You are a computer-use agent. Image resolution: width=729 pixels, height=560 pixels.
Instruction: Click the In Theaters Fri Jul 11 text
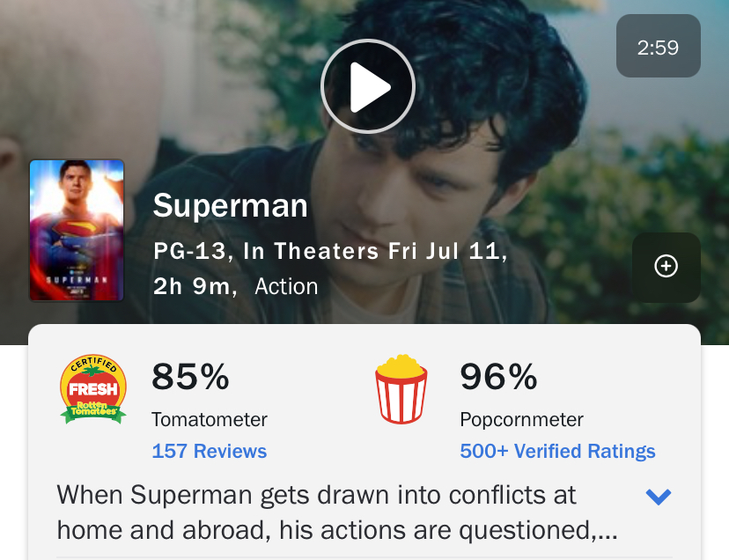click(x=372, y=251)
